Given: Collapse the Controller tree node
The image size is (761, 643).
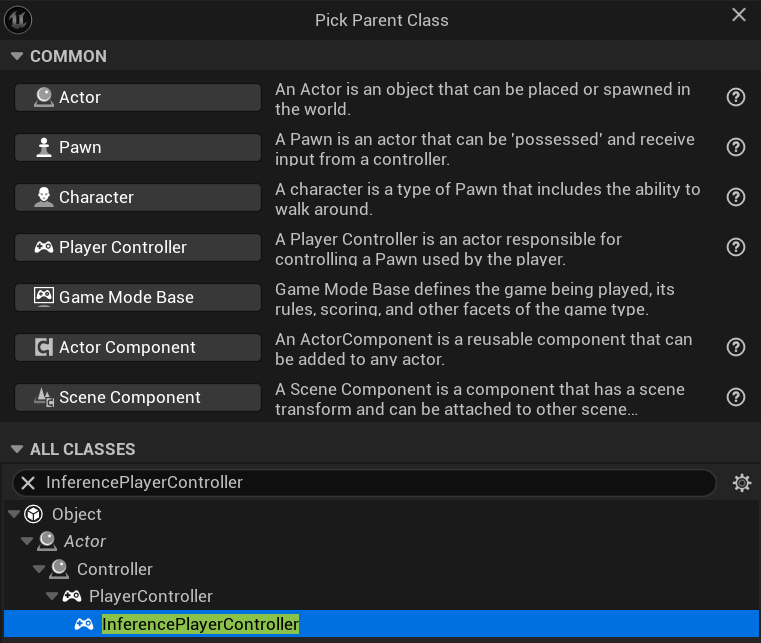Looking at the screenshot, I should [x=39, y=569].
